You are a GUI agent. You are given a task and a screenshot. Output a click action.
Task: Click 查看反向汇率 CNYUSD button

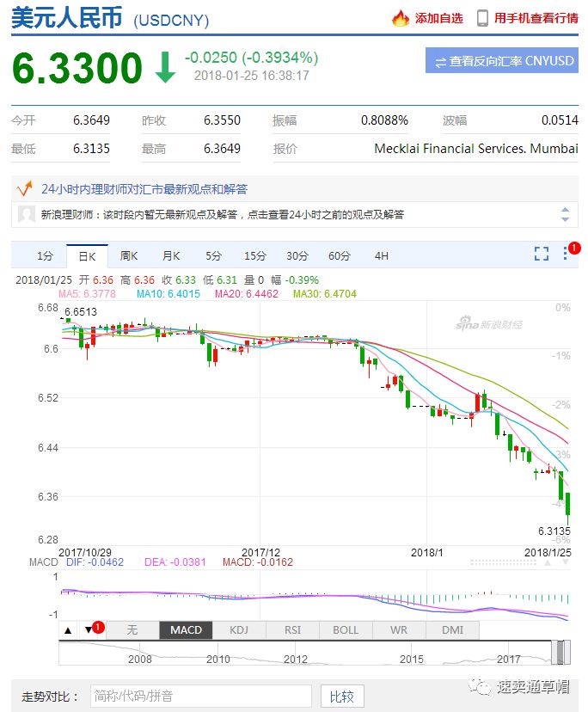(x=501, y=61)
